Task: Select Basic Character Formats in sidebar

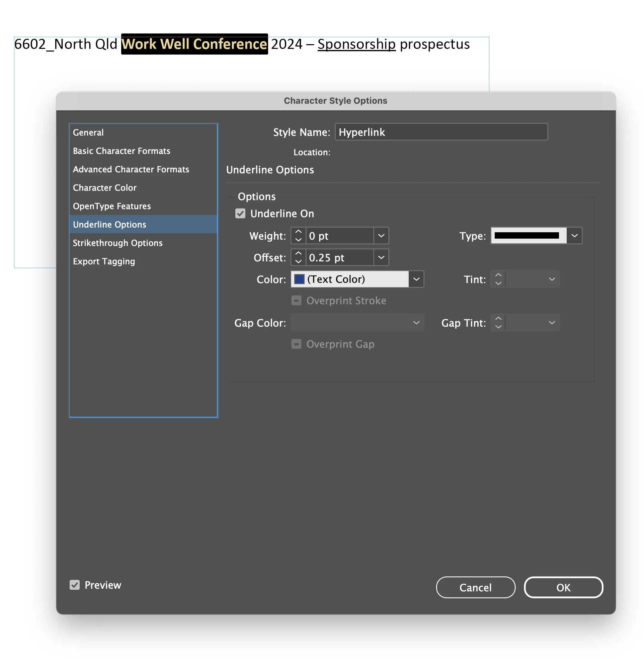Action: pos(121,151)
